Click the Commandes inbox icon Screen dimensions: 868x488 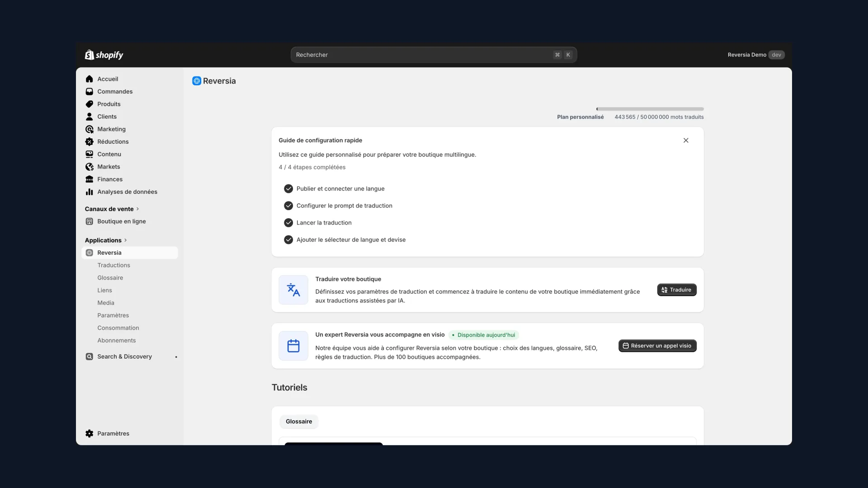point(90,92)
